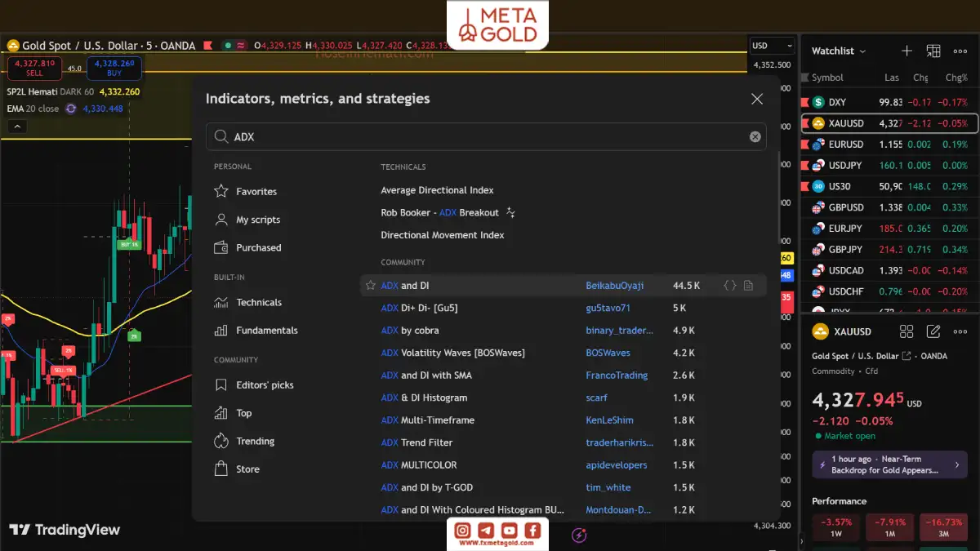This screenshot has height=551, width=980.
Task: Sort watchlist by the Chg% column header
Action: pyautogui.click(x=956, y=78)
